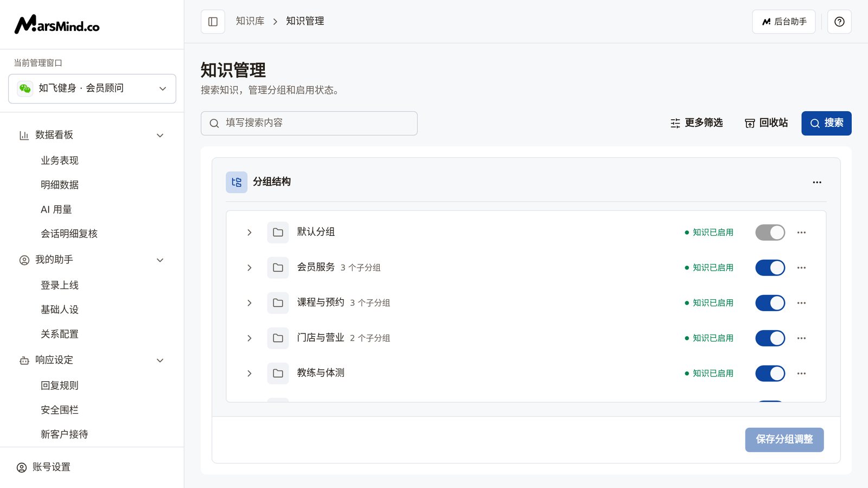The image size is (868, 488).
Task: Click the 默认分组 folder icon
Action: point(278,233)
